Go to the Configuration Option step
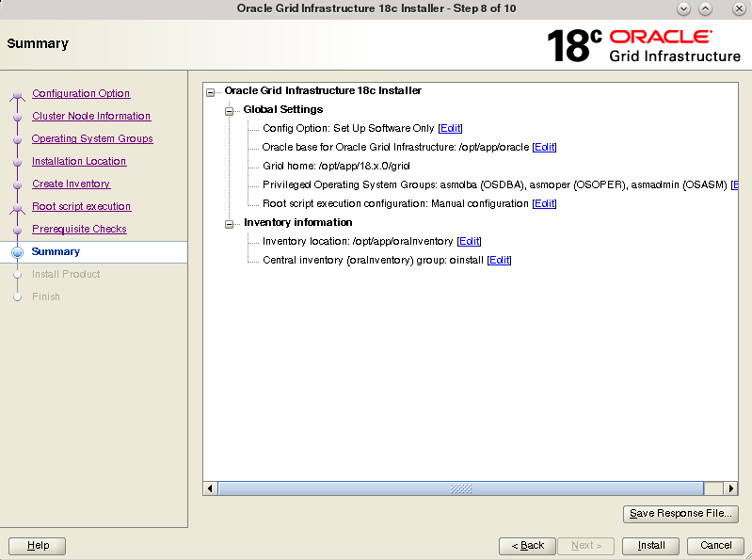752x560 pixels. 81,93
